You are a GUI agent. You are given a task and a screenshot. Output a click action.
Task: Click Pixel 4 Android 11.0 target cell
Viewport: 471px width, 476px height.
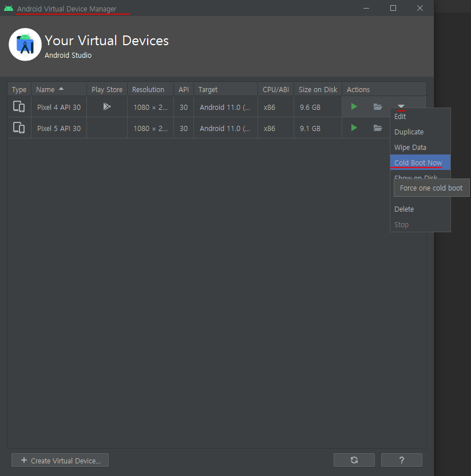pos(225,107)
